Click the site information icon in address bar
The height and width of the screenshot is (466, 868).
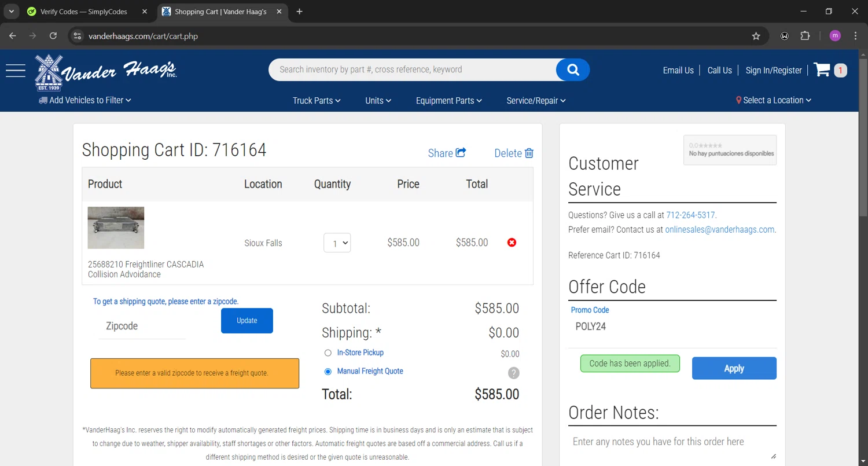click(x=76, y=36)
